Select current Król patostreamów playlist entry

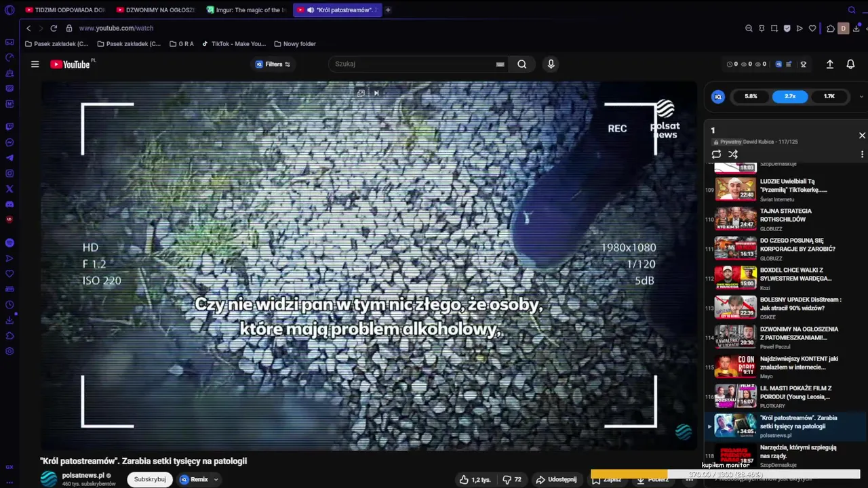coord(785,426)
